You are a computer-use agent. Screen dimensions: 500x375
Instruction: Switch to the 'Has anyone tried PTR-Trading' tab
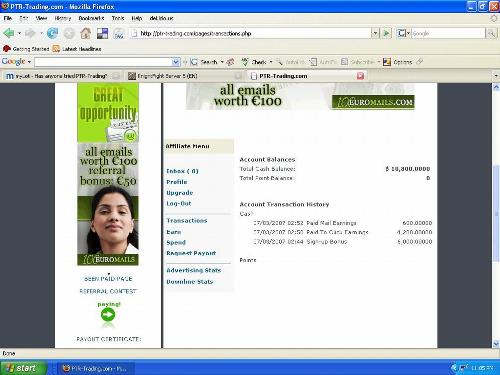pos(62,76)
